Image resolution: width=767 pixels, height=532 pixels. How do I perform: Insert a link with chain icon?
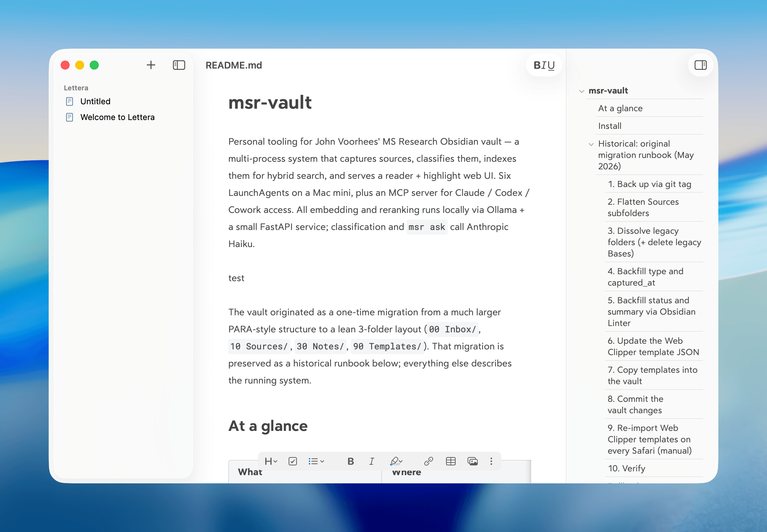429,461
